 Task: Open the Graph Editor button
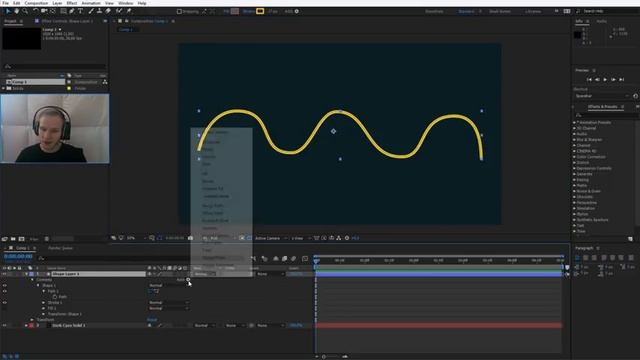pos(305,258)
